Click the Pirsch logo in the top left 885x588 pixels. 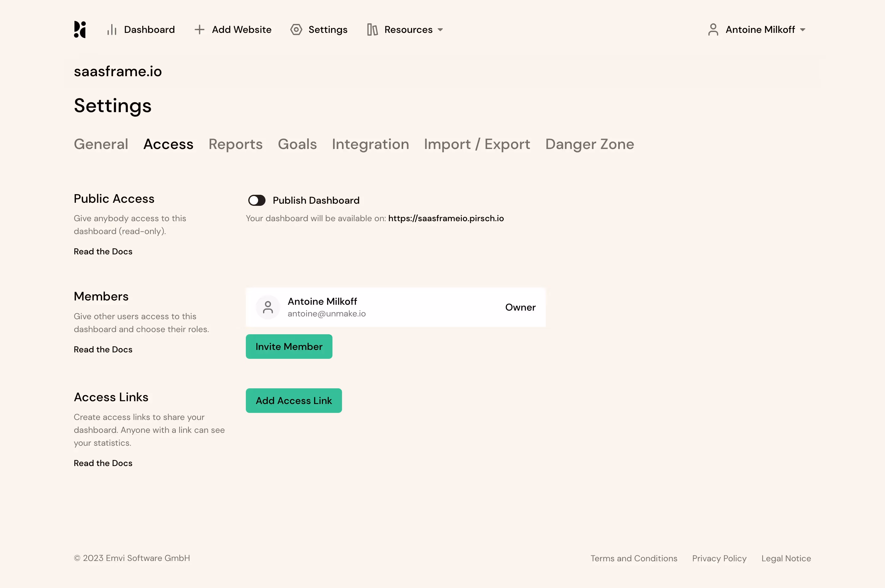click(x=80, y=29)
